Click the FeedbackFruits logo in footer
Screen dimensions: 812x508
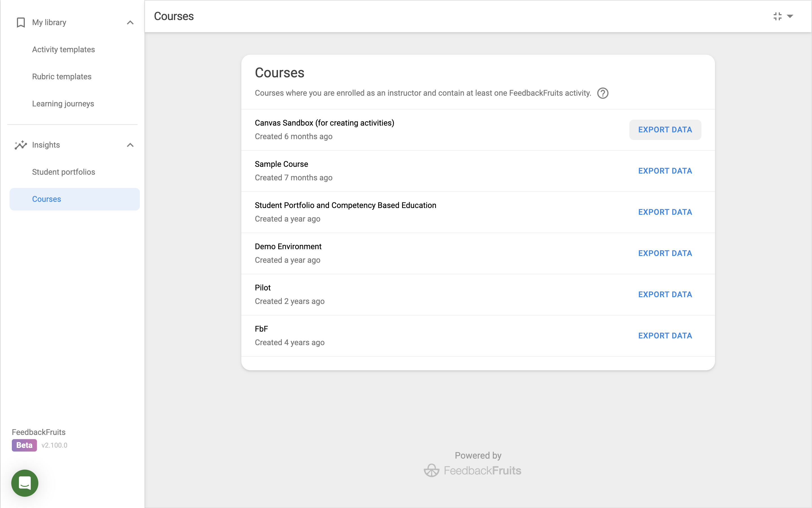coord(473,470)
